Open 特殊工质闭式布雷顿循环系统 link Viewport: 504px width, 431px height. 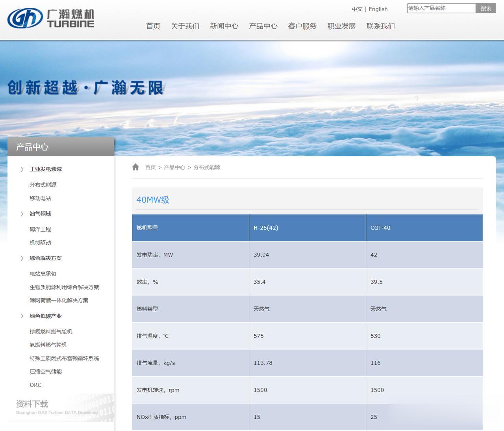pos(64,358)
